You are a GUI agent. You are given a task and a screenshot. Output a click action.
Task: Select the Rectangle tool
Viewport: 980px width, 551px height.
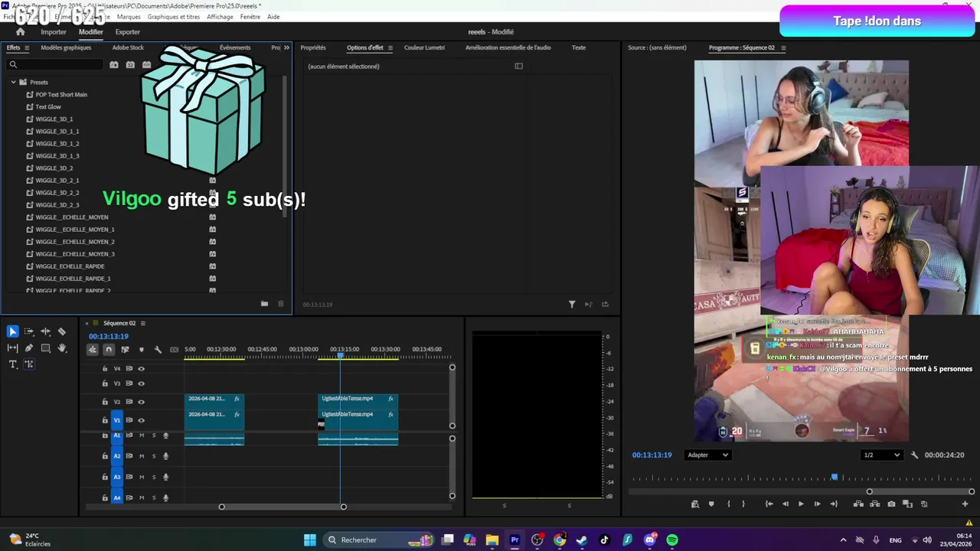point(45,348)
